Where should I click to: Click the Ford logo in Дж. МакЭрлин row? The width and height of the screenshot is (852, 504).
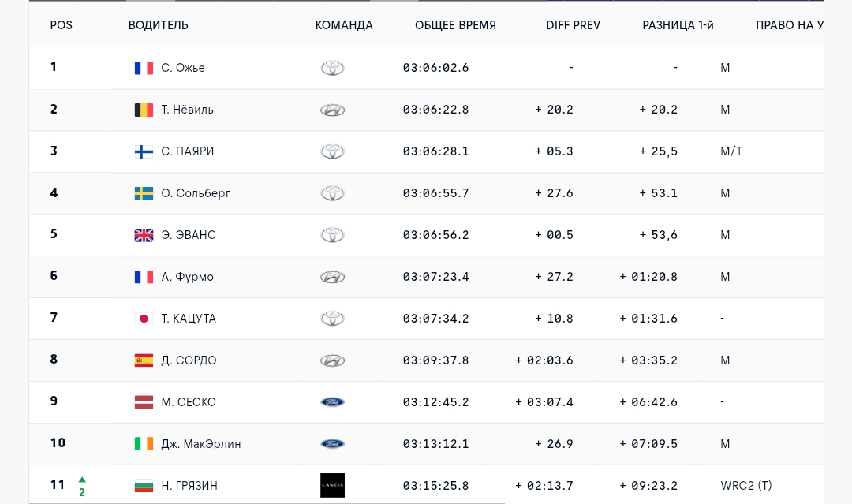point(332,444)
